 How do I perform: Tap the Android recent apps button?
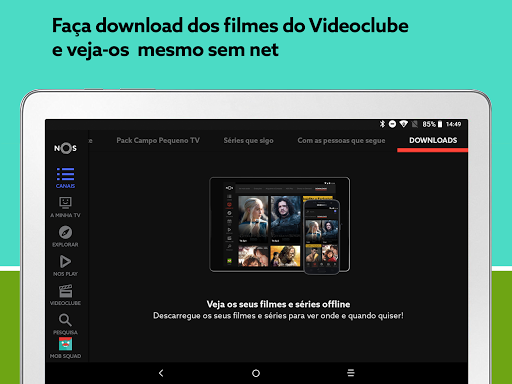351,373
